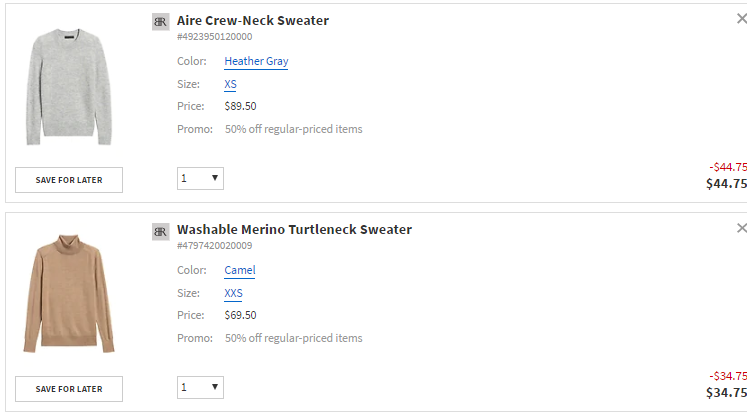Save the Merino Turtleneck Sweater for later
Image resolution: width=747 pixels, height=415 pixels.
click(x=69, y=389)
